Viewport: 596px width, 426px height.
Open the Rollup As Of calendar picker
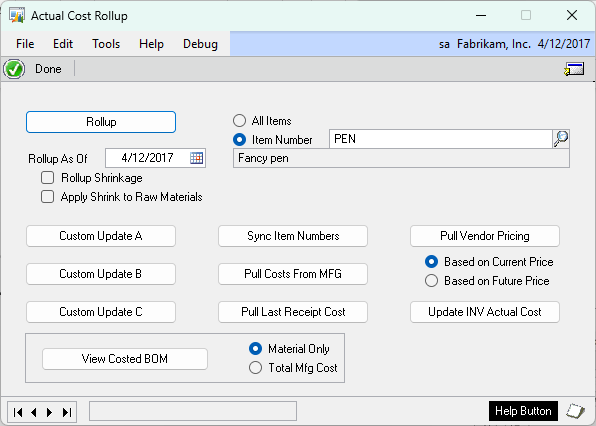[197, 158]
